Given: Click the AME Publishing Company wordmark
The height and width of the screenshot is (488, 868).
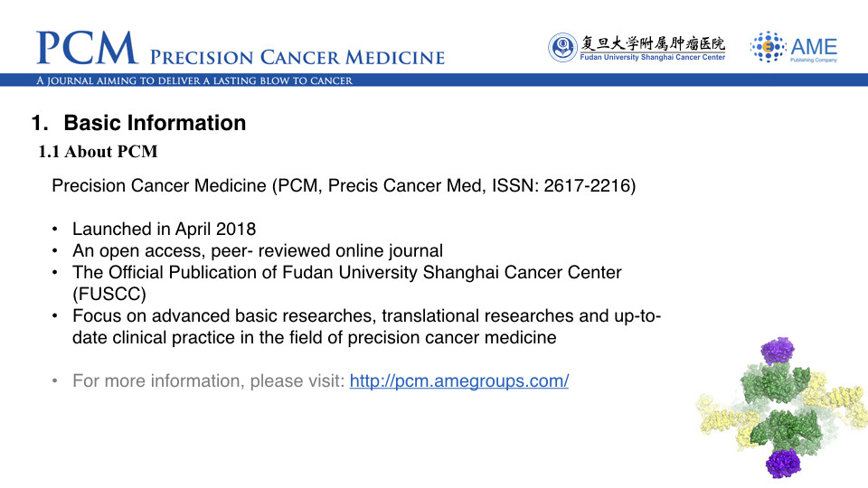Looking at the screenshot, I should [814, 50].
